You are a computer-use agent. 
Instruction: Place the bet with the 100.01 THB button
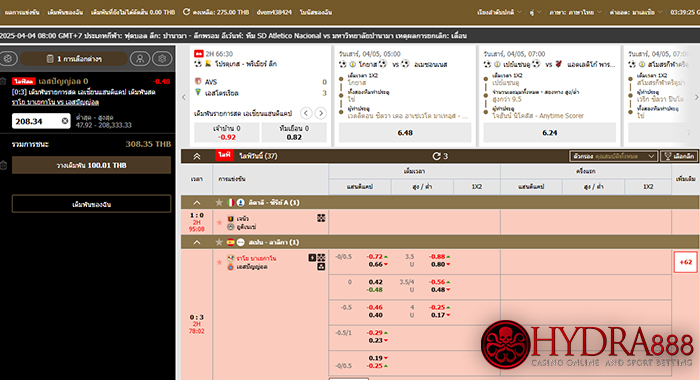[x=91, y=165]
